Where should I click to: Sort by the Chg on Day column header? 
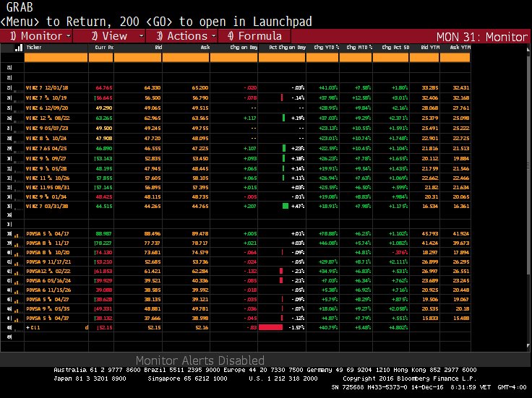click(x=244, y=48)
